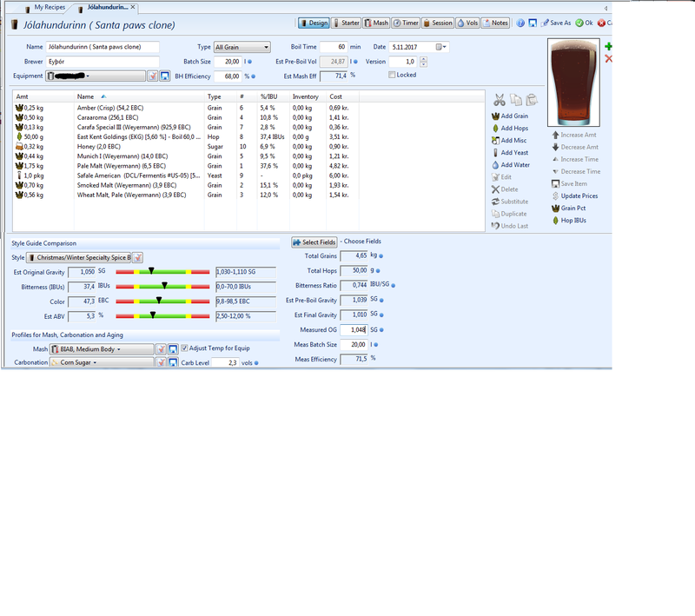The height and width of the screenshot is (616, 695).
Task: Click the Save As button
Action: click(555, 23)
